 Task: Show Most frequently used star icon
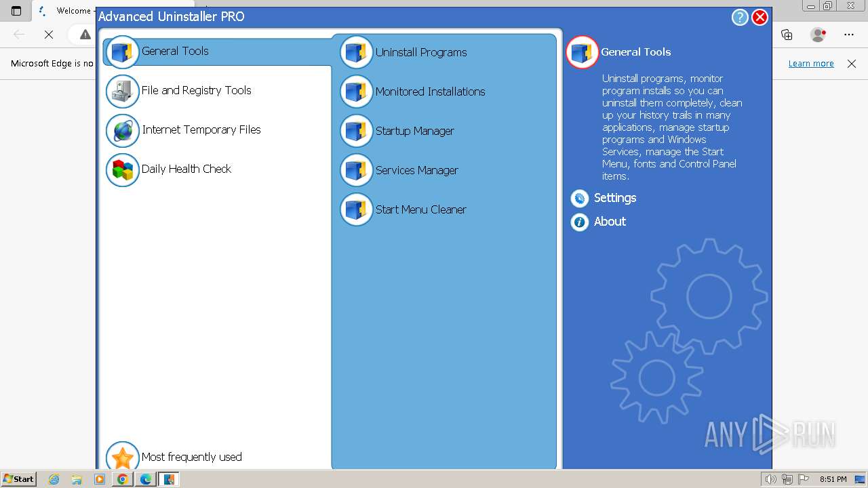click(x=122, y=457)
